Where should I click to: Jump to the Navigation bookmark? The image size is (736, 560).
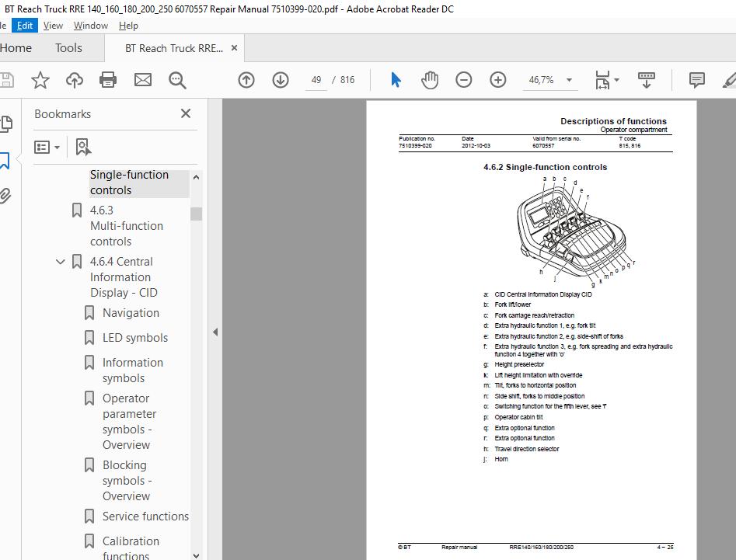(131, 313)
